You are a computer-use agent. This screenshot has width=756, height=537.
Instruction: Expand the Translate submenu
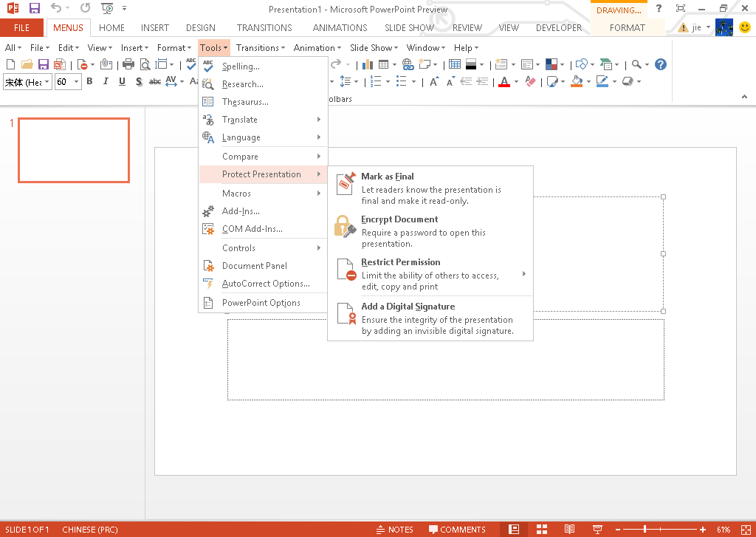click(263, 119)
